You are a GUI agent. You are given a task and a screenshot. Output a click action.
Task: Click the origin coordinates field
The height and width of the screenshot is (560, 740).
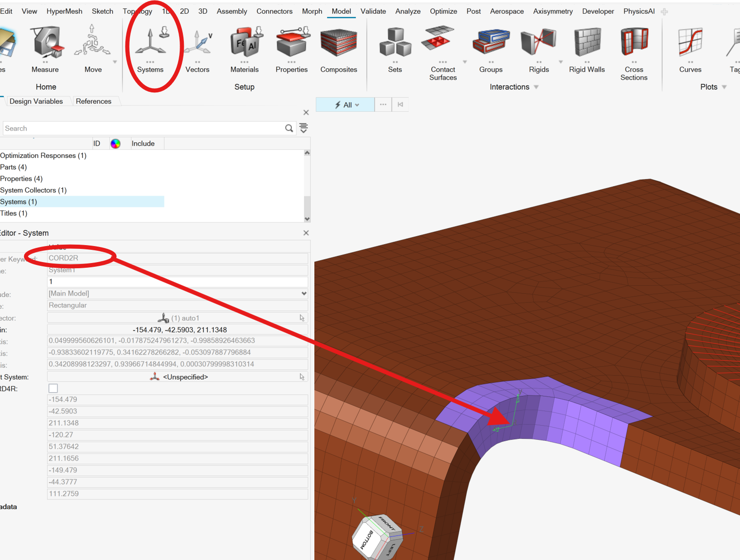coord(177,330)
